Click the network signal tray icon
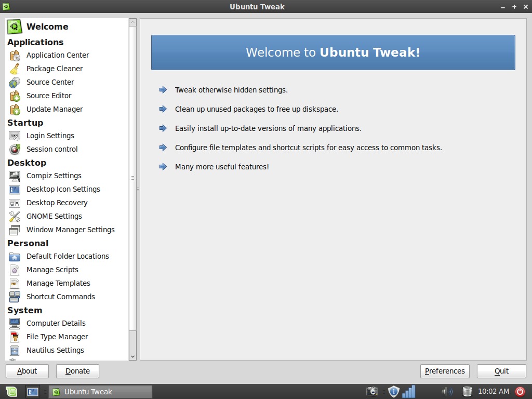The image size is (532, 399). point(409,391)
